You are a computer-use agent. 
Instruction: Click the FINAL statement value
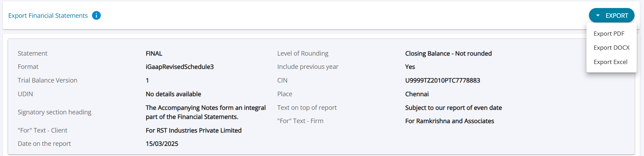154,54
